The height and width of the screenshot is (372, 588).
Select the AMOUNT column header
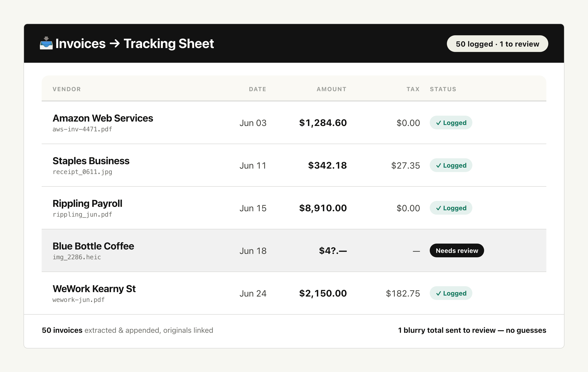pyautogui.click(x=332, y=89)
